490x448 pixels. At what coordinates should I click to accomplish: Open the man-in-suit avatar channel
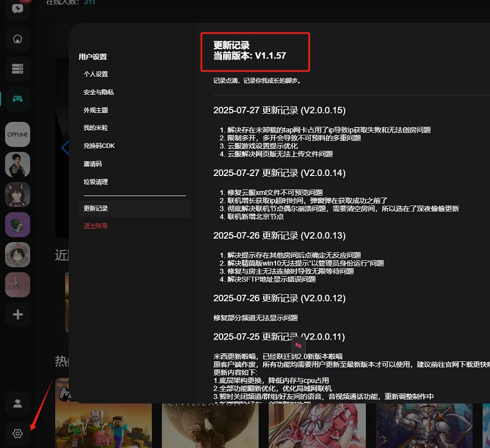17,165
